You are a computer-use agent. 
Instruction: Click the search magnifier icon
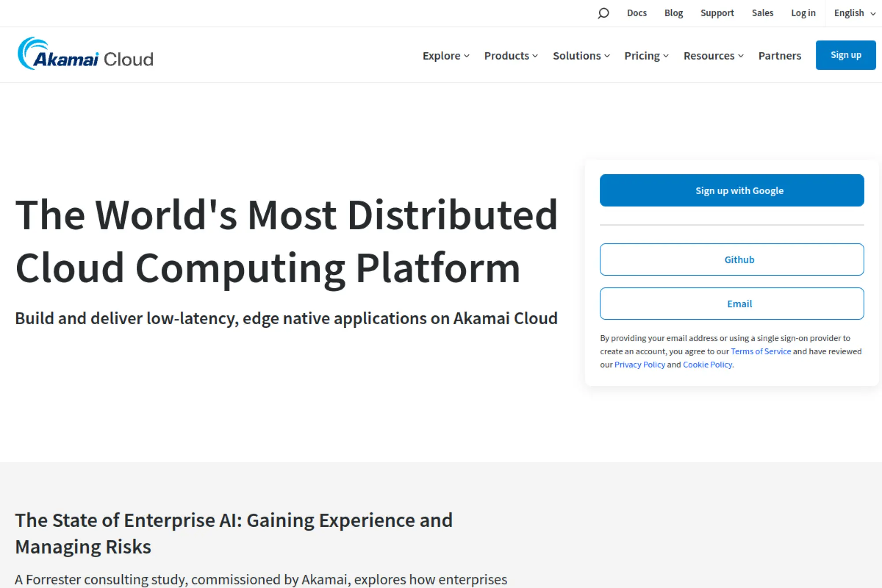click(603, 13)
